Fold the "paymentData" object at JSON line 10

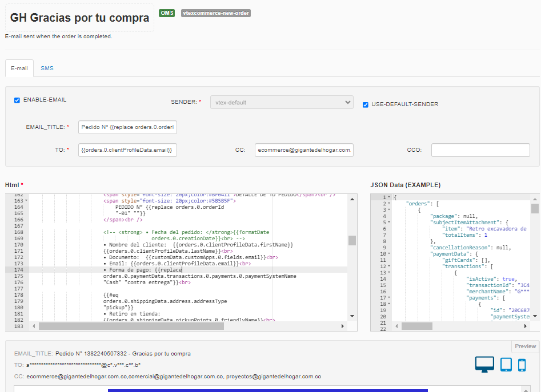click(389, 254)
